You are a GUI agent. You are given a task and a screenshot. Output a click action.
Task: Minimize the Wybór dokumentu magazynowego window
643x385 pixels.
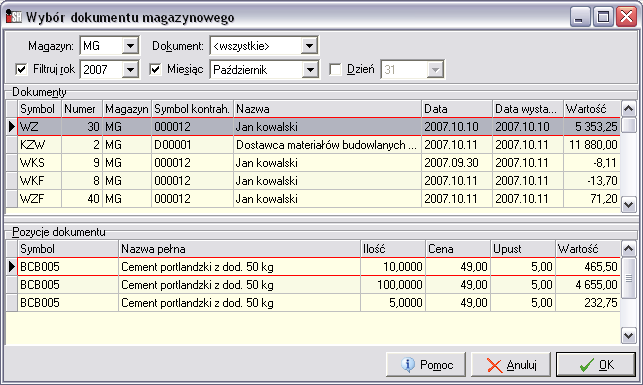(x=579, y=17)
